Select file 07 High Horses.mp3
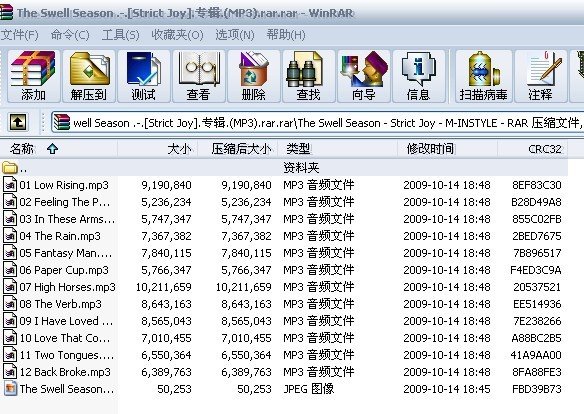This screenshot has height=414, width=584. coord(67,287)
